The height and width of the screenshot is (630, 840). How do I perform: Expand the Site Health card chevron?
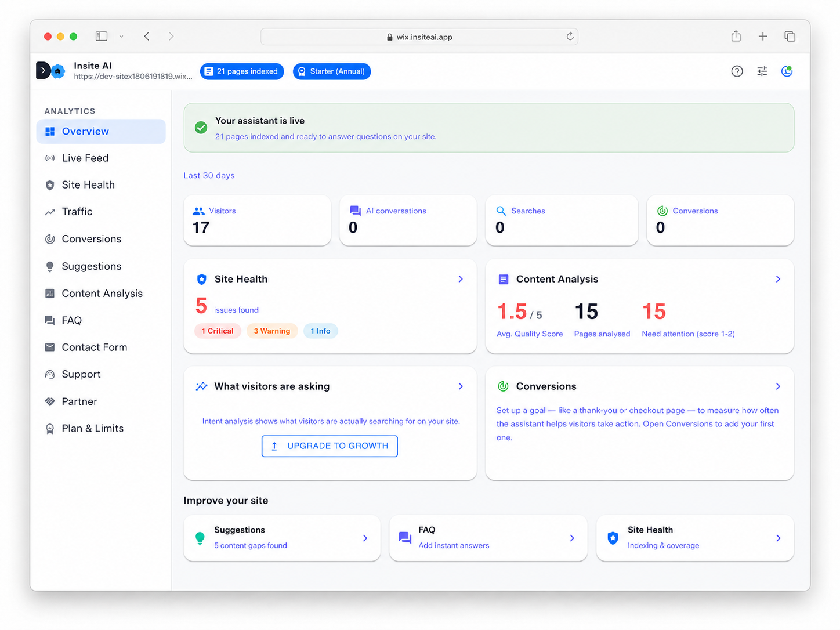tap(461, 279)
